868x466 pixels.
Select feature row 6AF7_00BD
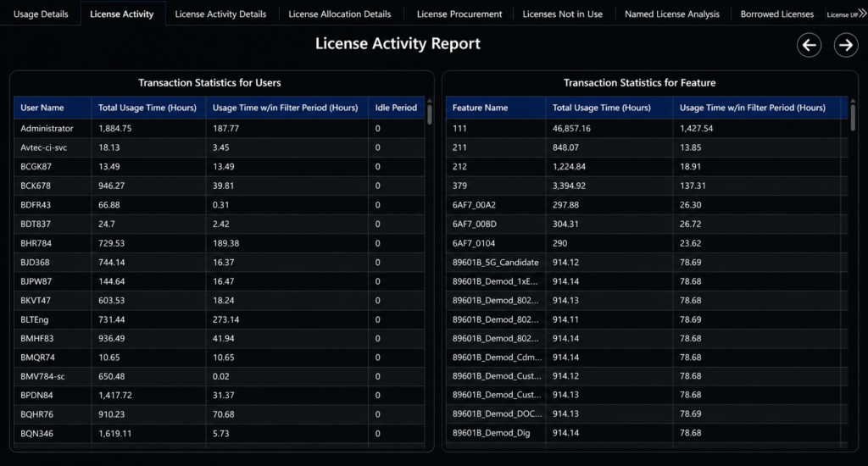point(647,225)
